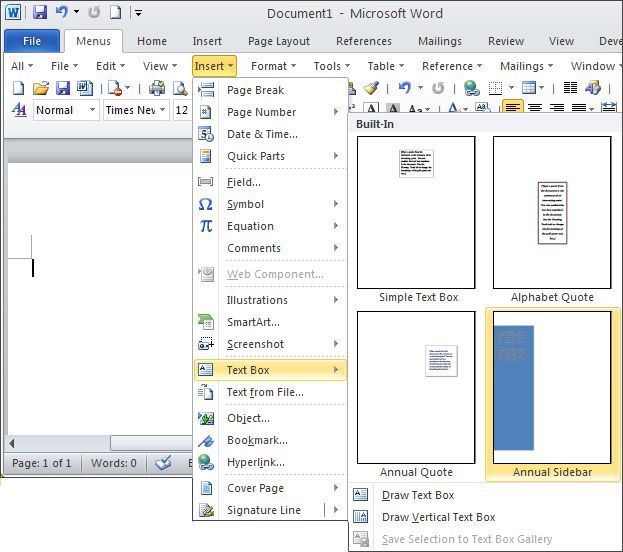Click the Open folder icon in the toolbar
The width and height of the screenshot is (623, 552).
(x=41, y=88)
